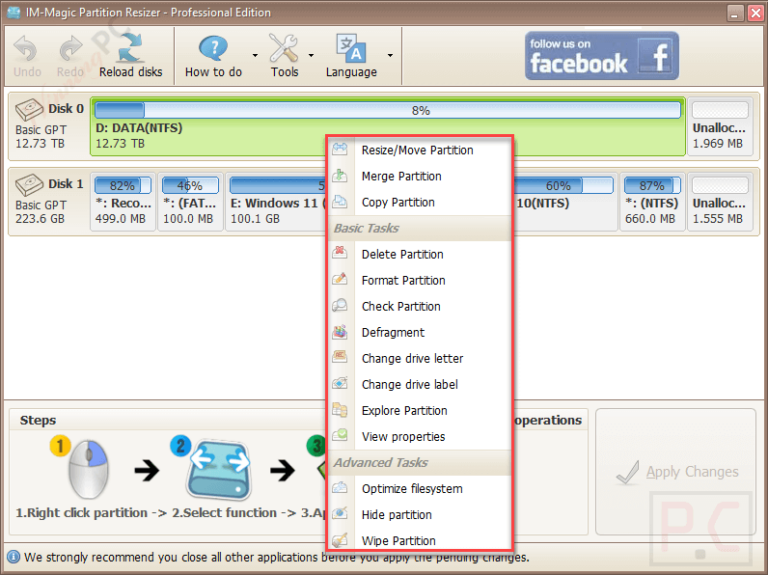Expand the Language dropdown arrow
768x575 pixels.
click(x=390, y=55)
